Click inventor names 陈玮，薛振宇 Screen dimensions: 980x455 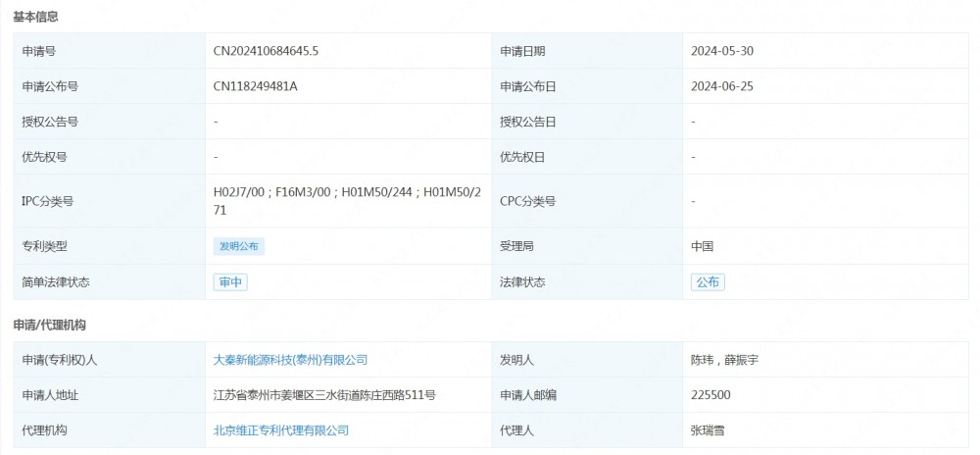tap(723, 360)
